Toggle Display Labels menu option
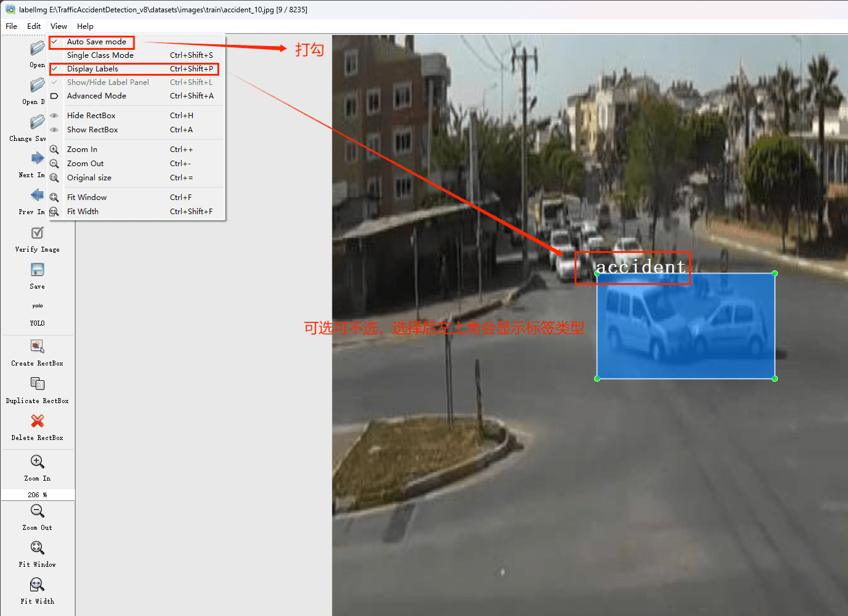 click(92, 69)
